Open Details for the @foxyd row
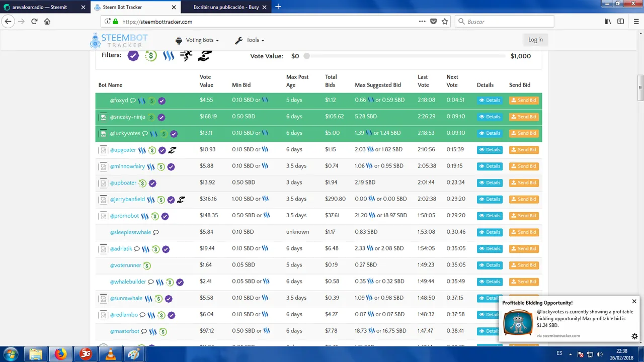The image size is (644, 362). click(x=490, y=100)
